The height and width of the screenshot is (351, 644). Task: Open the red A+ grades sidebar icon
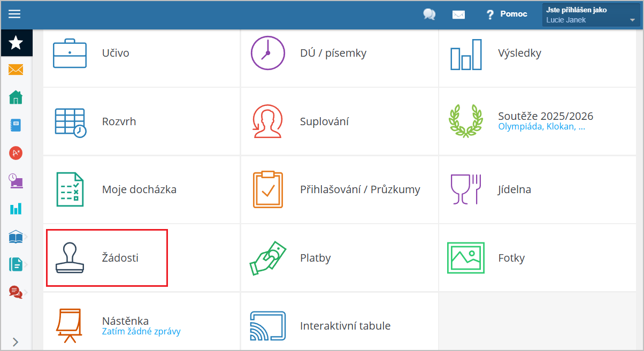pyautogui.click(x=16, y=153)
